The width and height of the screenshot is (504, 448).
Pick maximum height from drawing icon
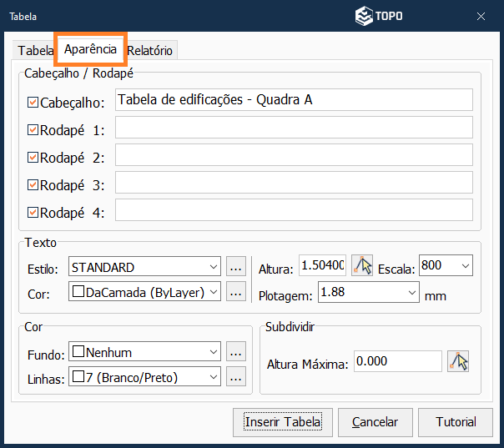(x=458, y=361)
